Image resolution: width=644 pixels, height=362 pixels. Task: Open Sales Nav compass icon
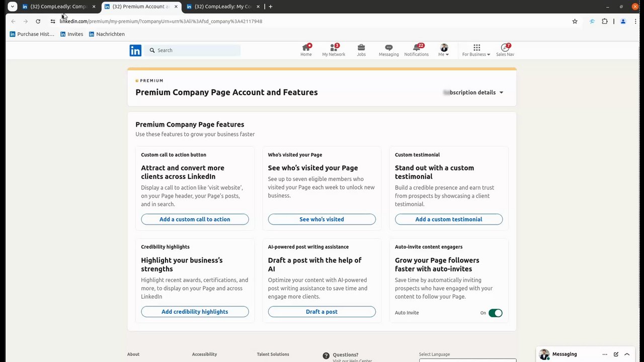tap(505, 48)
